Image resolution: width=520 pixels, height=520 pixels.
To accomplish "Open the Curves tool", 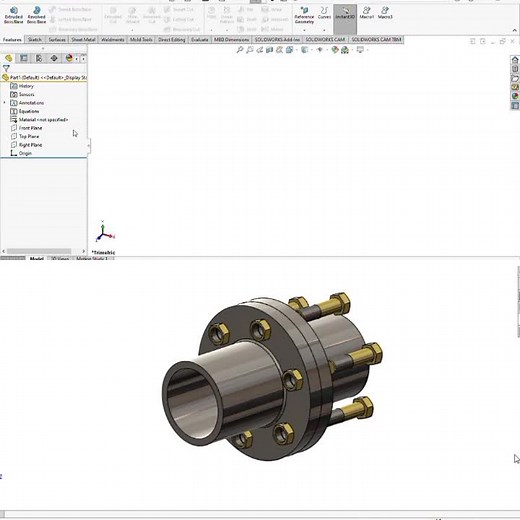I will 324,13.
